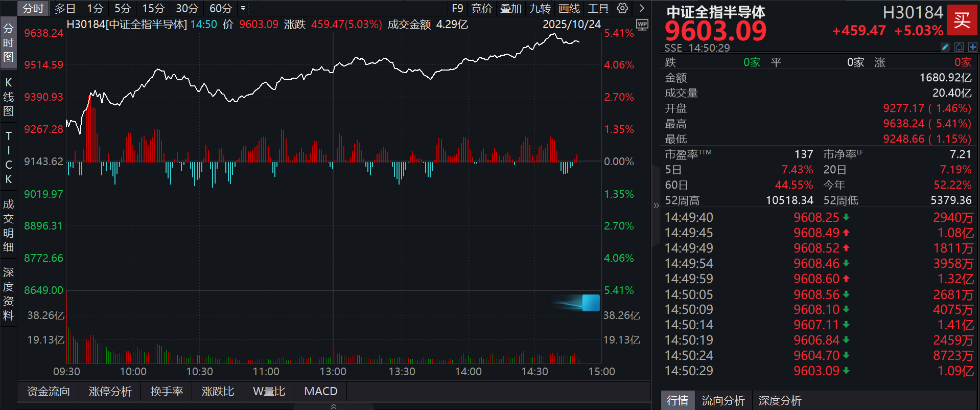Toggle the 竞价 auction display
The image size is (980, 410).
click(481, 8)
